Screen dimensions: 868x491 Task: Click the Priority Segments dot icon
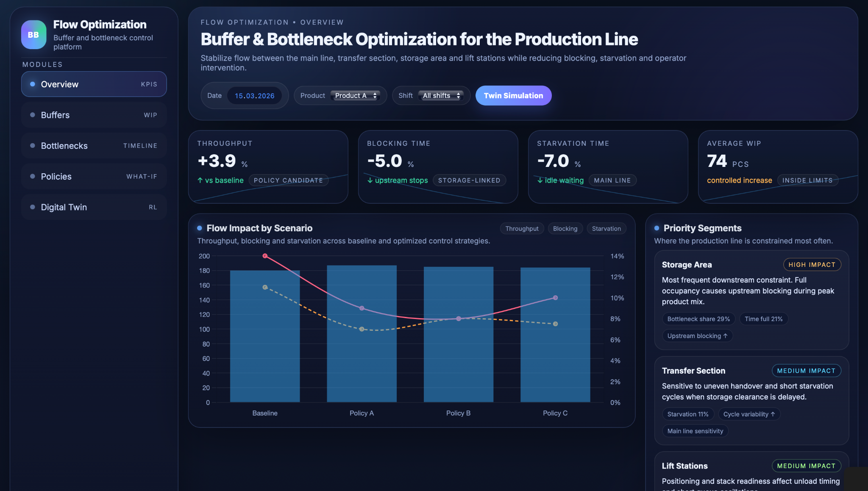click(x=657, y=228)
